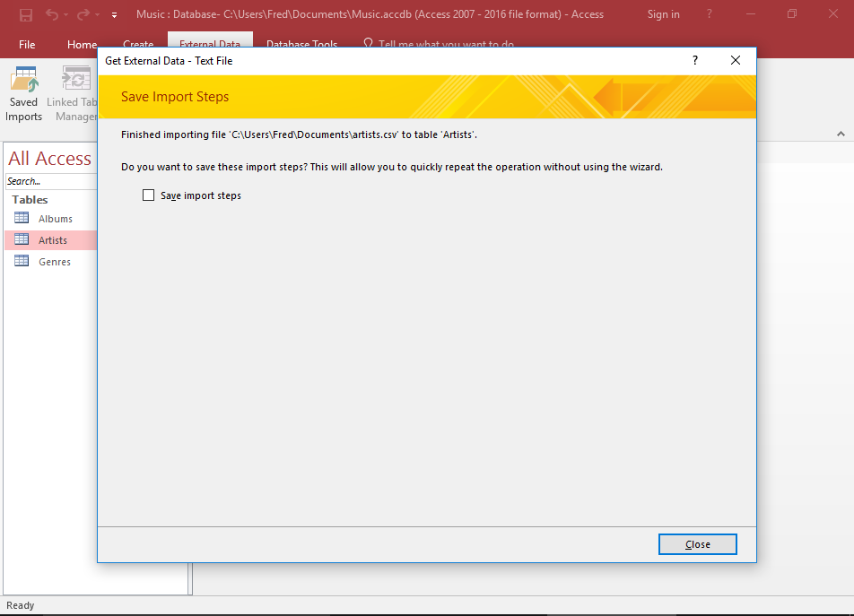
Task: Switch to the Create ribbon tab
Action: (x=138, y=44)
